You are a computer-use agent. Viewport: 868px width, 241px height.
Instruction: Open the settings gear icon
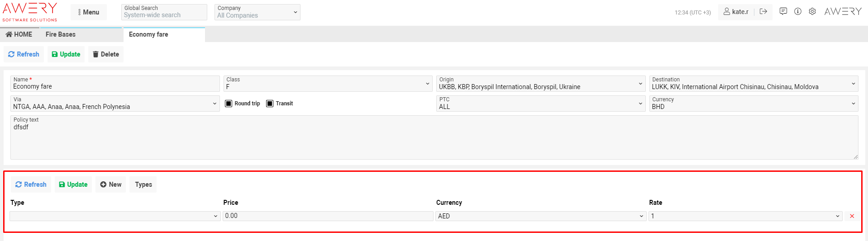(812, 12)
